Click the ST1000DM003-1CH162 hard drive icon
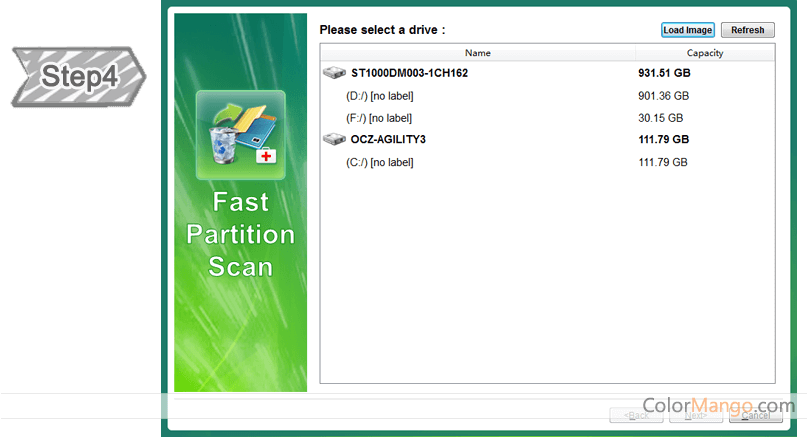Image resolution: width=807 pixels, height=437 pixels. click(333, 74)
